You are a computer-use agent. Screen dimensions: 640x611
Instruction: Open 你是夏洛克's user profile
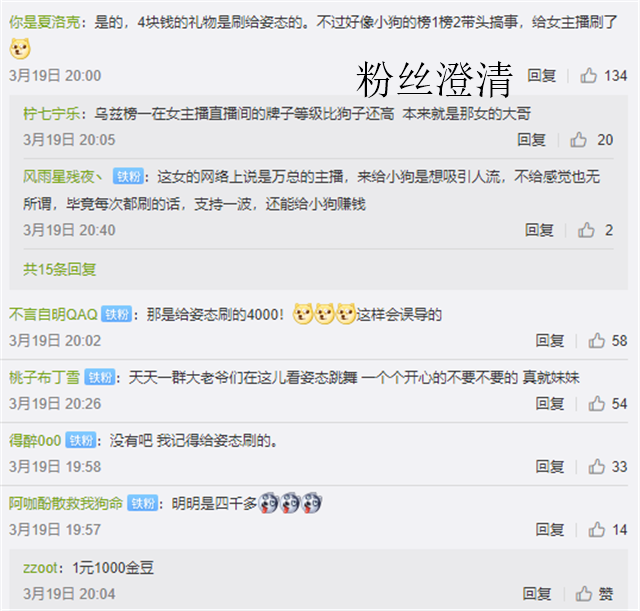click(44, 22)
